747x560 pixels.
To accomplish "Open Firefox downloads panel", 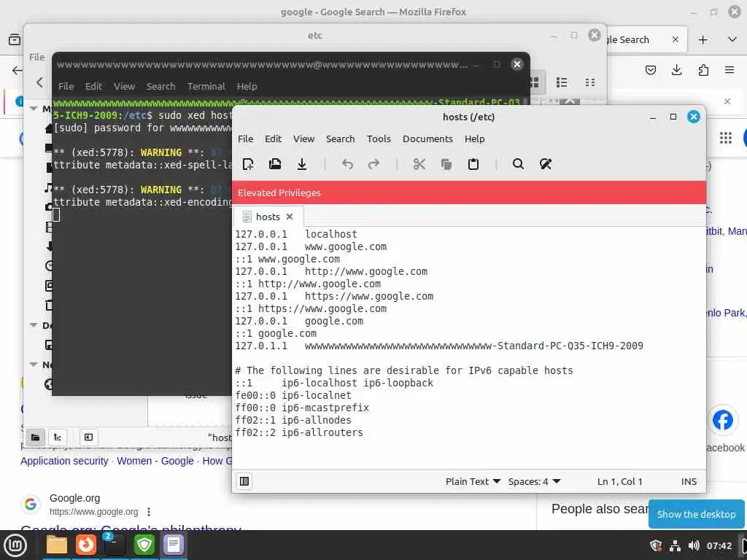I will click(x=676, y=71).
